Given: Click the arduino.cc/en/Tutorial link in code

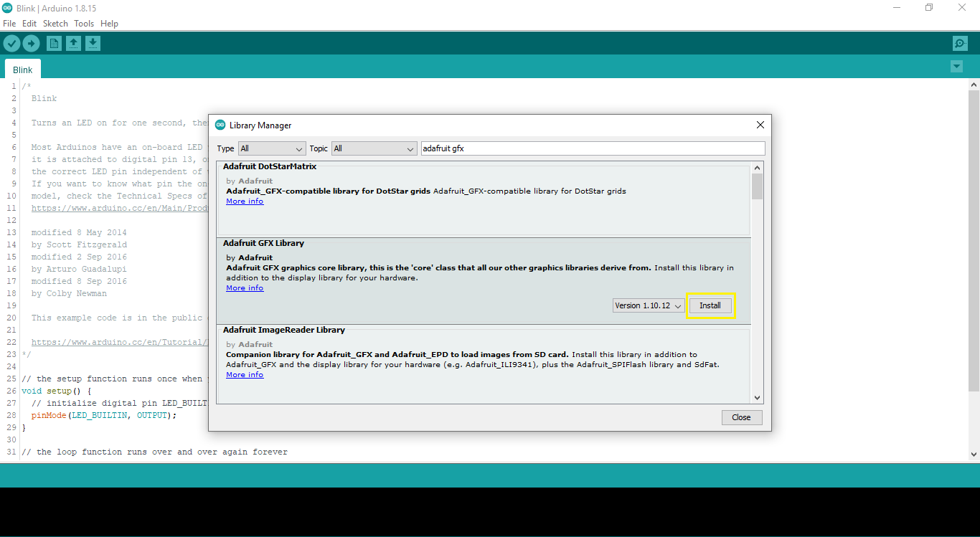Looking at the screenshot, I should coord(120,342).
